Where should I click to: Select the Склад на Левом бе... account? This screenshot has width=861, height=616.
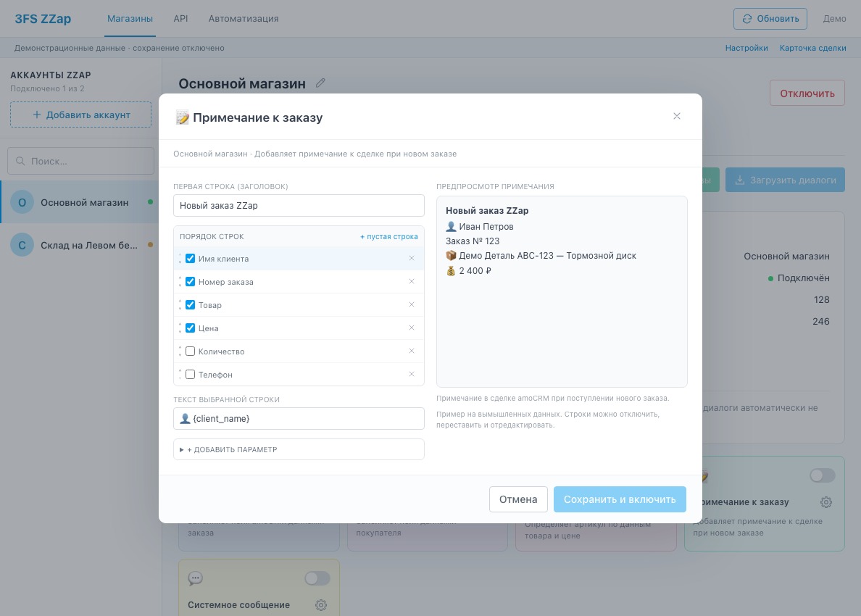point(80,245)
